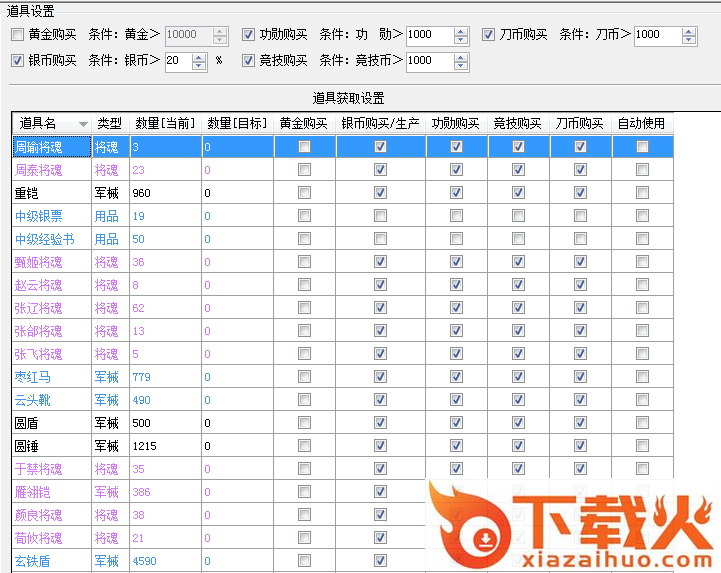This screenshot has width=721, height=573.
Task: Increase 功勋 threshold with up arrow
Action: [460, 30]
